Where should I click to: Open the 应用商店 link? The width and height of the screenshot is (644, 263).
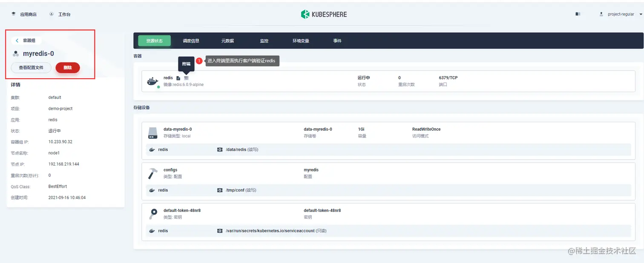pyautogui.click(x=29, y=14)
